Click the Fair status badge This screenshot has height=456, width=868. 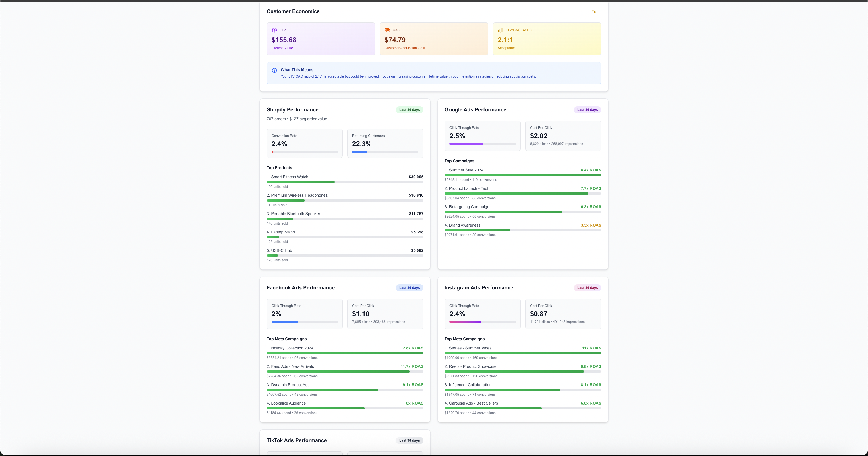coord(594,11)
